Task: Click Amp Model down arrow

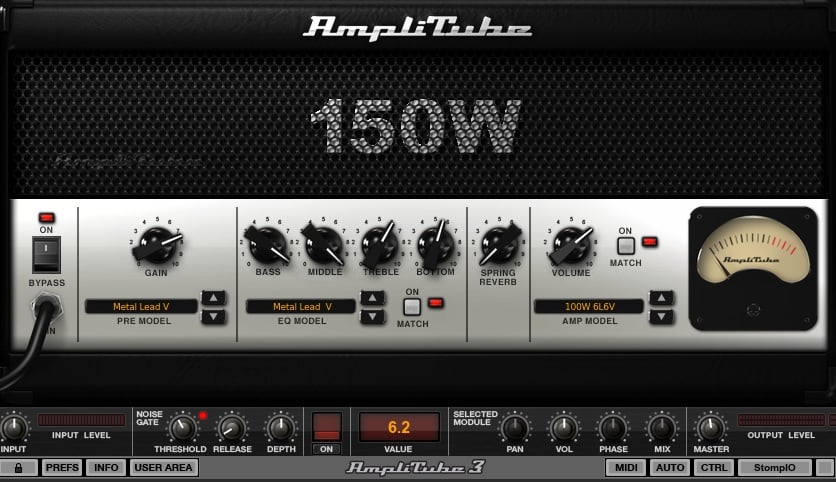Action: click(661, 317)
